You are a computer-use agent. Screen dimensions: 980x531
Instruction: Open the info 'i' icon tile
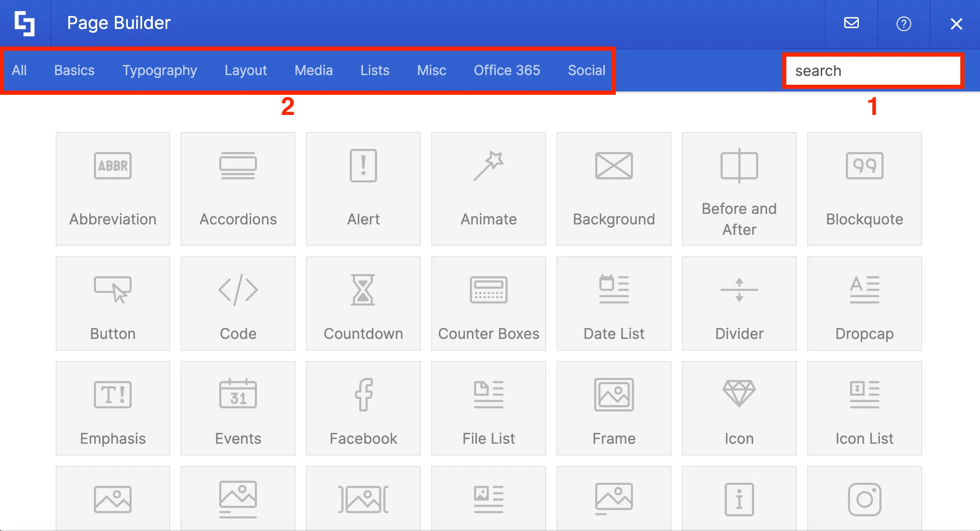(x=739, y=498)
